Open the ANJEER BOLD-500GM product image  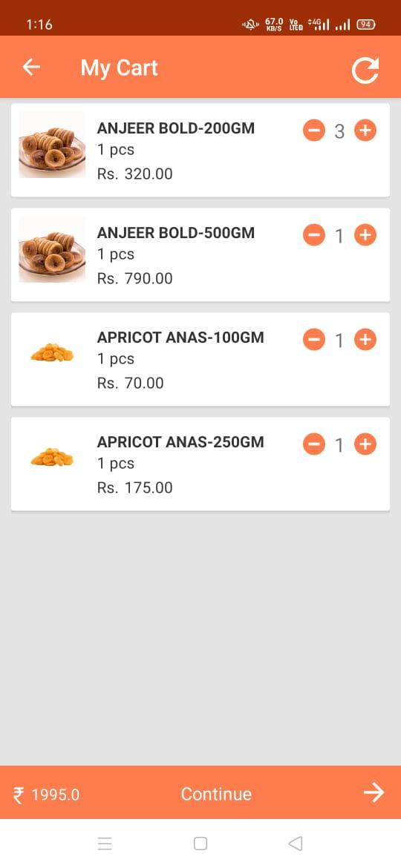[52, 250]
